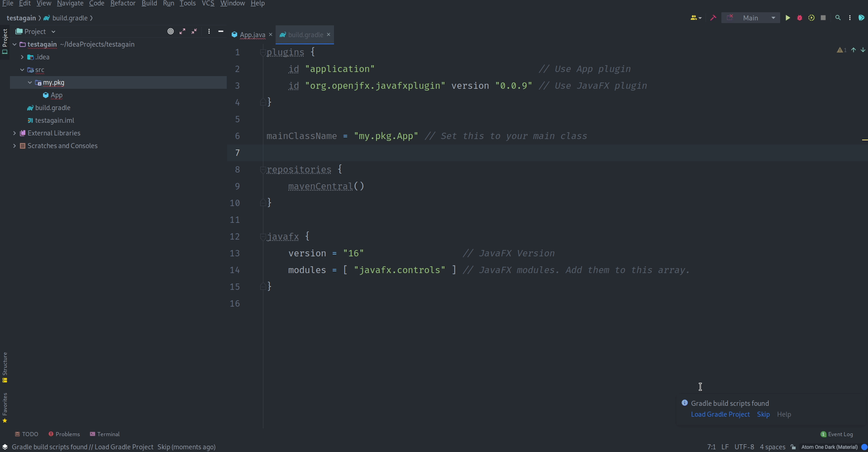Open the VCS menu
868x452 pixels.
[208, 4]
